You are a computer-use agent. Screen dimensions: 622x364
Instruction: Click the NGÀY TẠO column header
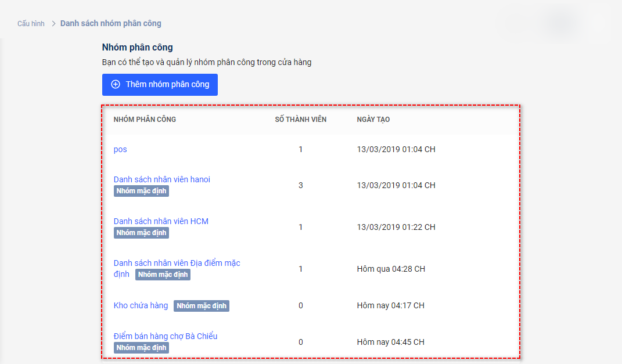click(373, 120)
